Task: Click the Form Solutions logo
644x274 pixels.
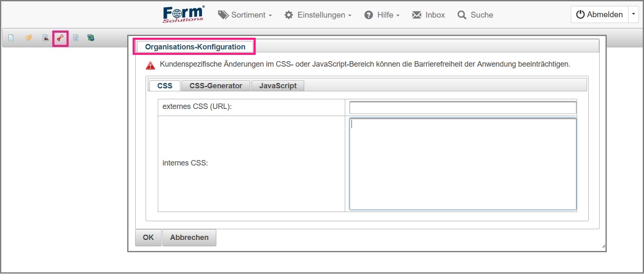Action: 184,14
